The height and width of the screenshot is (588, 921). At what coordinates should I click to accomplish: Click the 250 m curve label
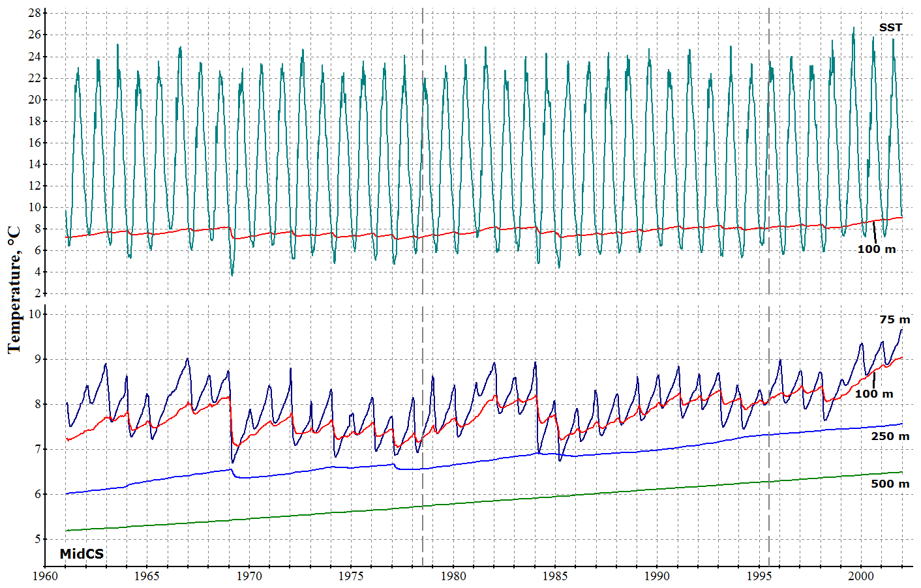point(890,436)
